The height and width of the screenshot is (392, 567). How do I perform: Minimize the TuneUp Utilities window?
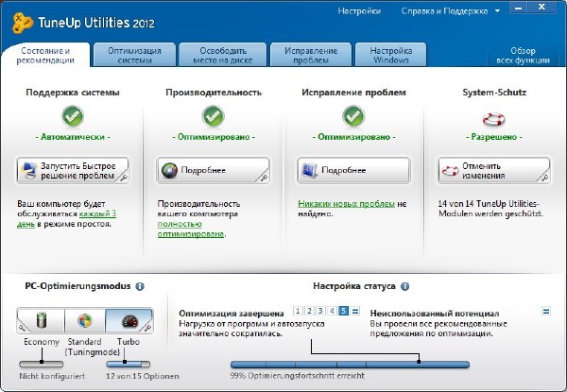(x=519, y=8)
